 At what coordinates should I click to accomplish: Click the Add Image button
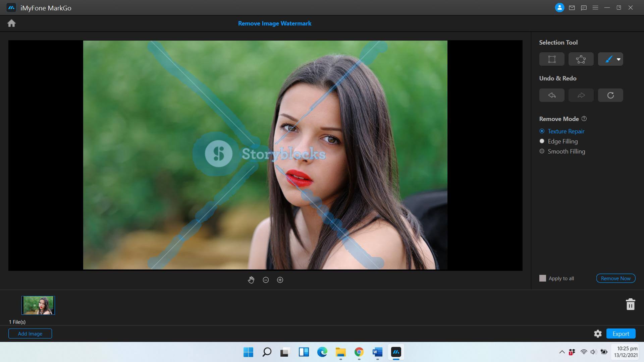(30, 333)
